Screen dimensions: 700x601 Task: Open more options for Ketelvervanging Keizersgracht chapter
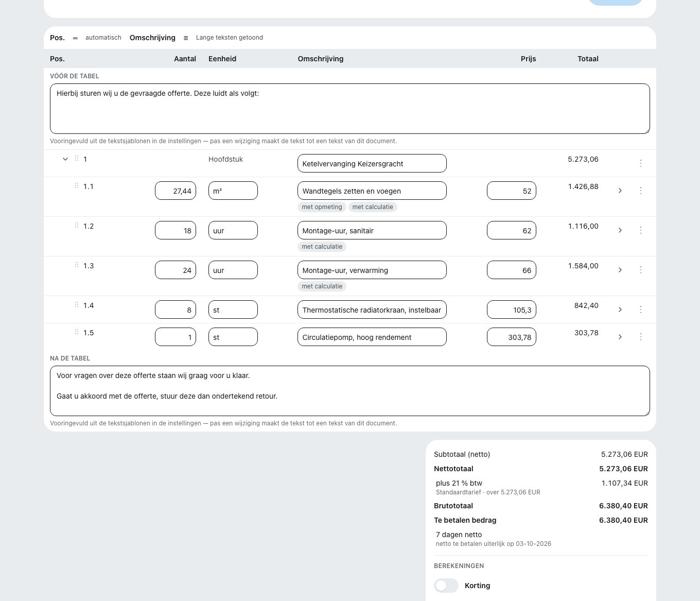[x=641, y=163]
